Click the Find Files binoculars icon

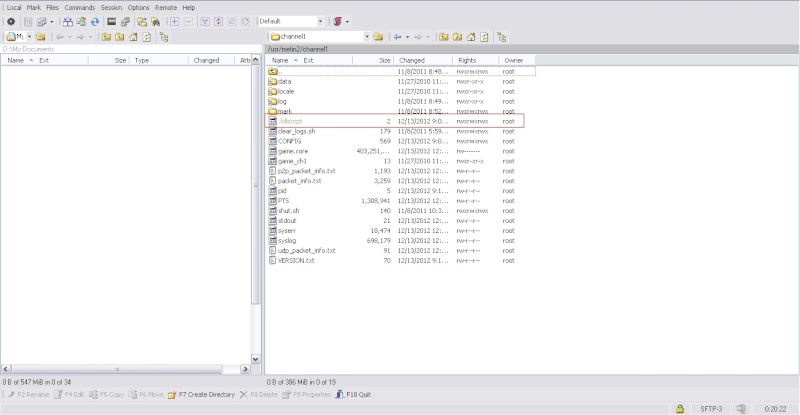156,21
